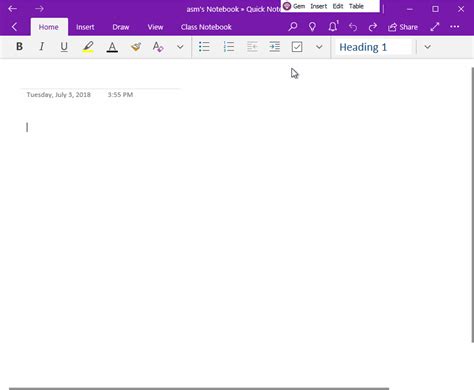Image resolution: width=474 pixels, height=390 pixels.
Task: Close the OneNote window
Action: click(x=461, y=9)
